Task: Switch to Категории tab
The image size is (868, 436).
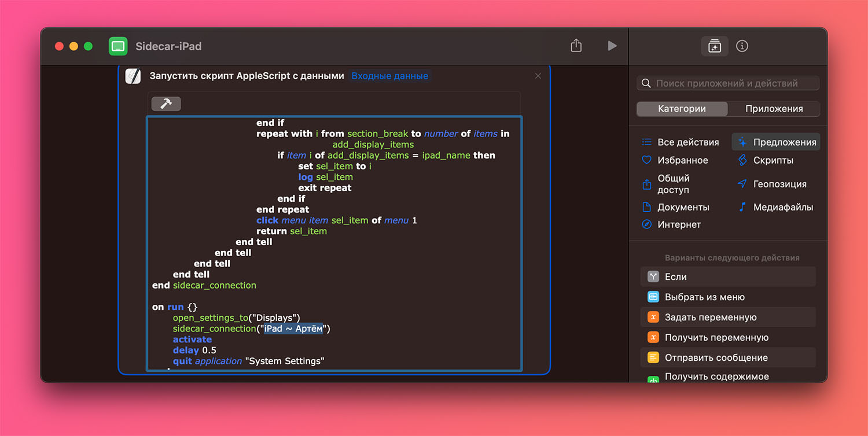Action: coord(682,109)
